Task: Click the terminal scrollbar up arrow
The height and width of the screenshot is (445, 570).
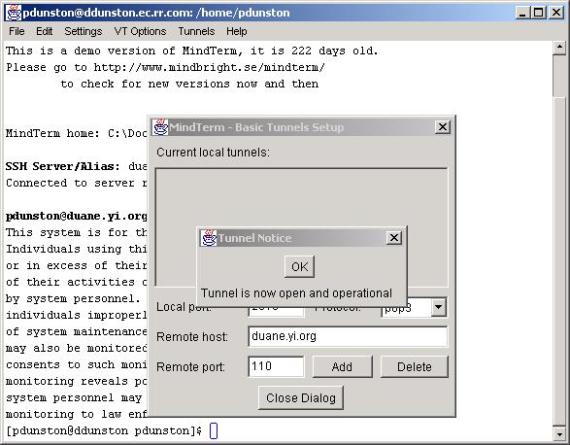Action: (559, 48)
